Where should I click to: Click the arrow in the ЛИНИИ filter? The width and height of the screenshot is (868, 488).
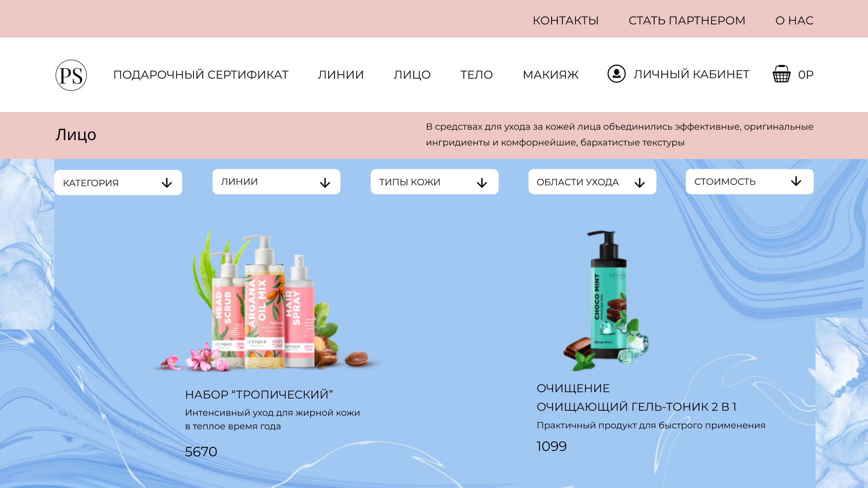point(325,183)
